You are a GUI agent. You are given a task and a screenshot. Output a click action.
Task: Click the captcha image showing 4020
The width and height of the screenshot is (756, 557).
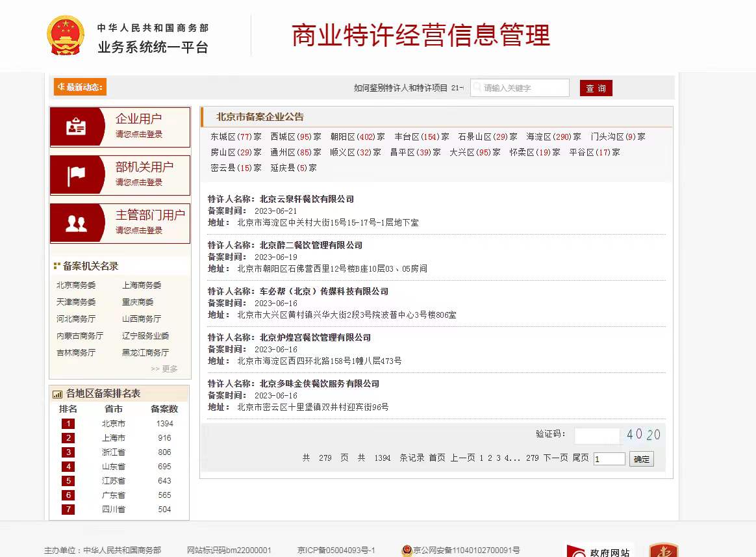pyautogui.click(x=643, y=435)
